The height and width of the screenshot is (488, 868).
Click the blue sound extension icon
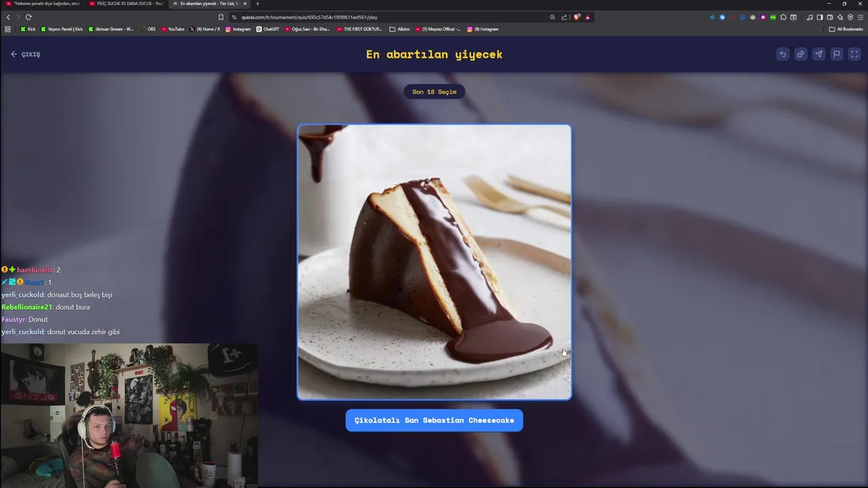tap(712, 17)
